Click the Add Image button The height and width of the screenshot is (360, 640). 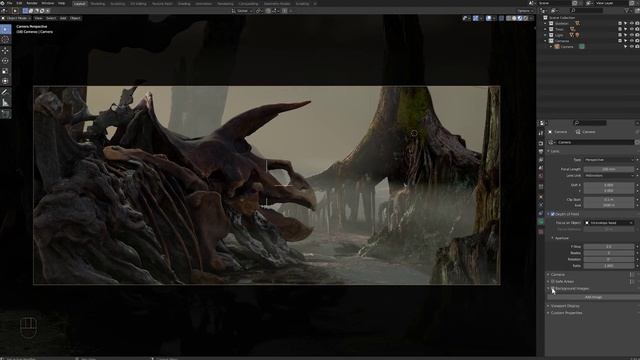[593, 297]
